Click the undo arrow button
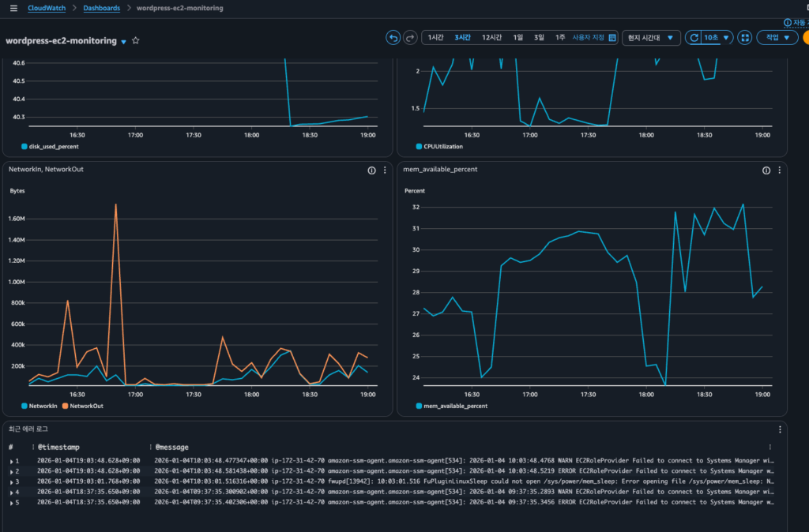This screenshot has width=809, height=532. coord(393,38)
